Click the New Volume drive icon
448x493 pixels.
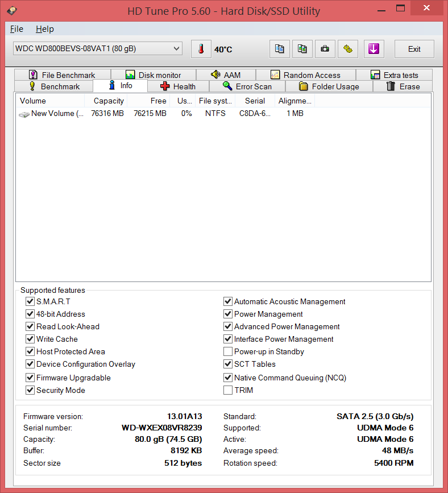pyautogui.click(x=24, y=114)
